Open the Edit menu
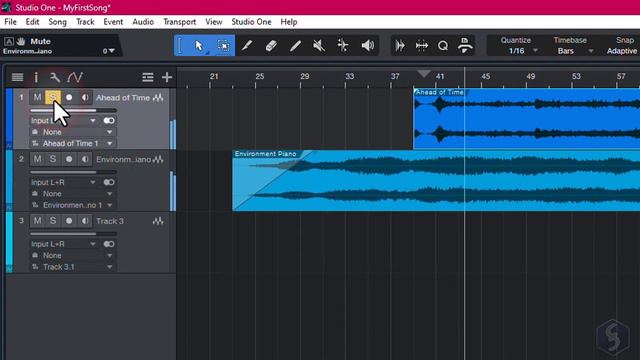 pos(32,22)
